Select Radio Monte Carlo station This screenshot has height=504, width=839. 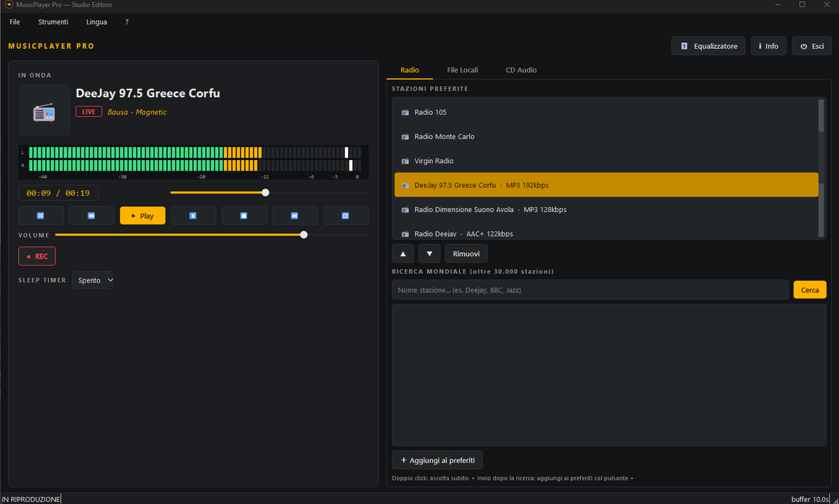(606, 137)
